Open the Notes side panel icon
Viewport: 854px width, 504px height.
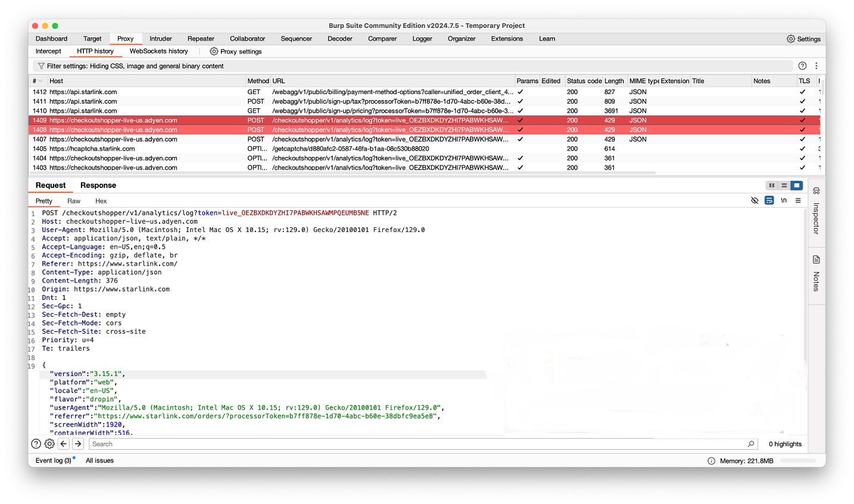[x=816, y=273]
